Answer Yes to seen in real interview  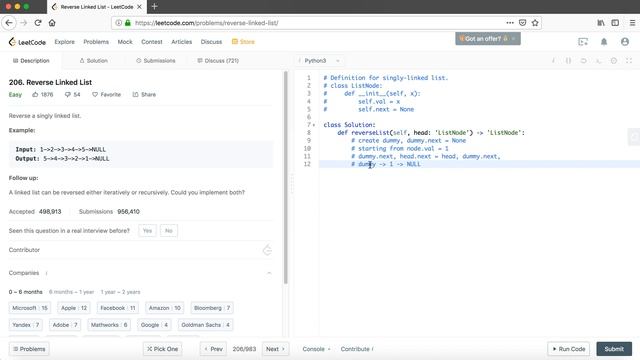point(147,231)
